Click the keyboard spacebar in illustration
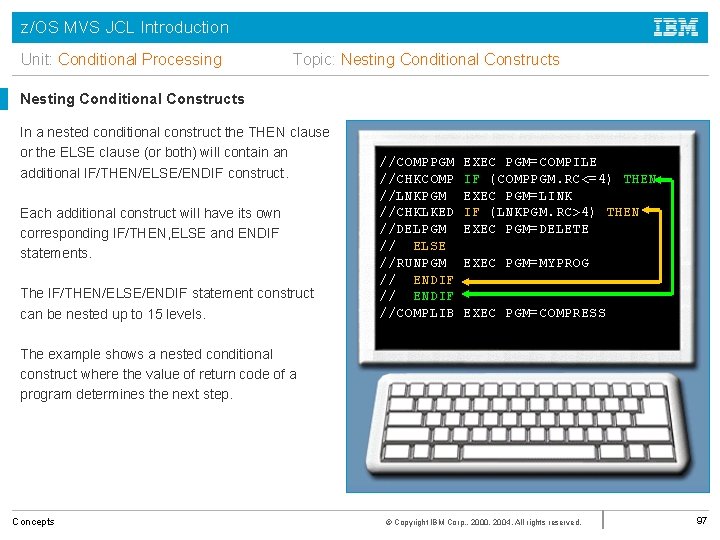The height and width of the screenshot is (540, 720). pyautogui.click(x=529, y=452)
